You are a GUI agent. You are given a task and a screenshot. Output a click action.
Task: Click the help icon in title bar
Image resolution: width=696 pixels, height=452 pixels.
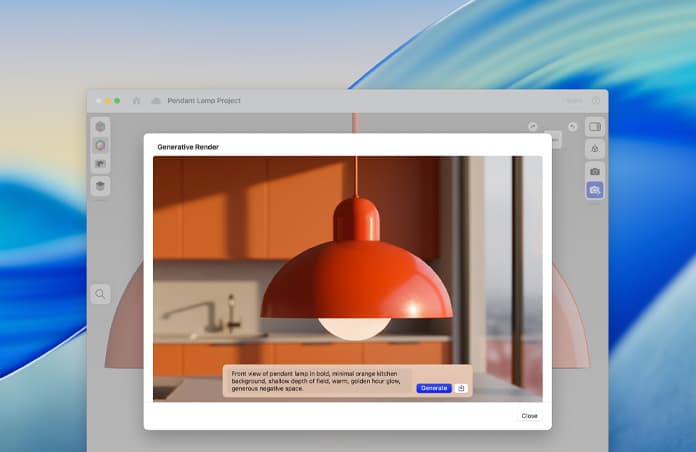tap(596, 101)
